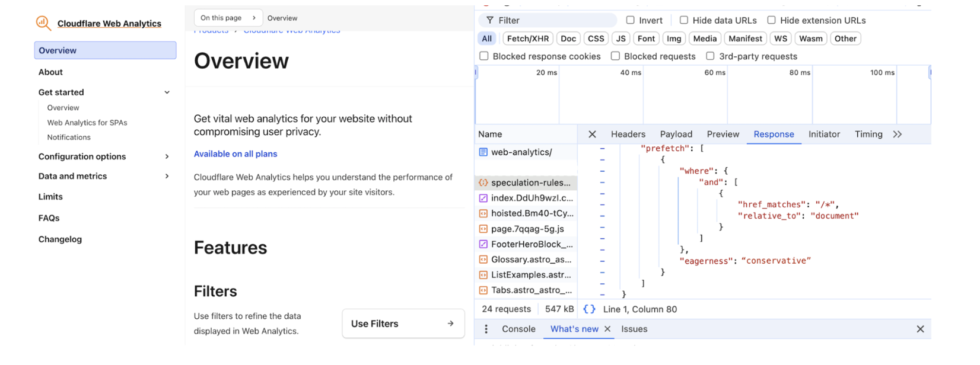Filter requests by Doc type
Screen dimensions: 980x365
(568, 39)
